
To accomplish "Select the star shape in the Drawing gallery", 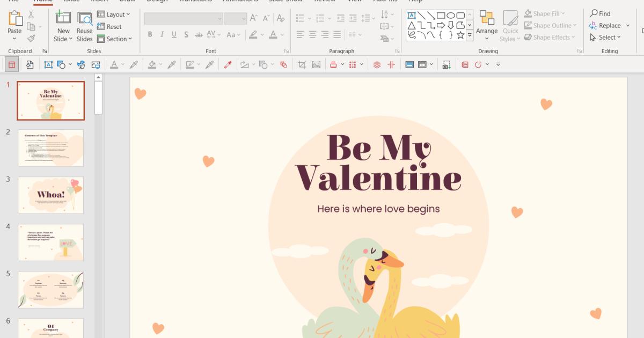I will pos(460,36).
